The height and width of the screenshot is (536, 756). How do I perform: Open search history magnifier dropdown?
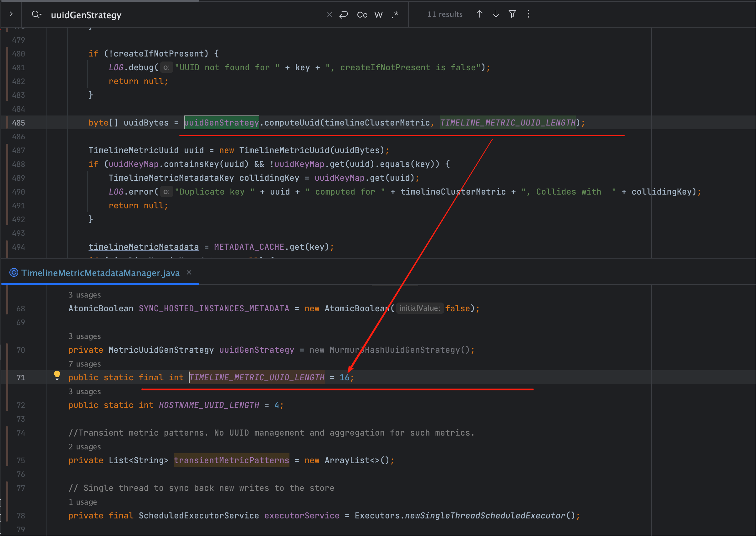pyautogui.click(x=36, y=14)
